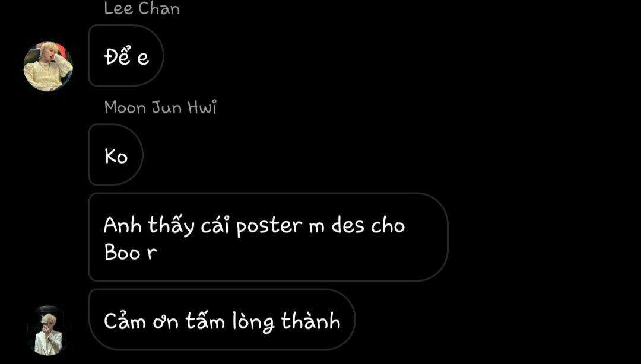Click the word "cho" ending the first line
This screenshot has height=364, width=641.
click(x=388, y=225)
